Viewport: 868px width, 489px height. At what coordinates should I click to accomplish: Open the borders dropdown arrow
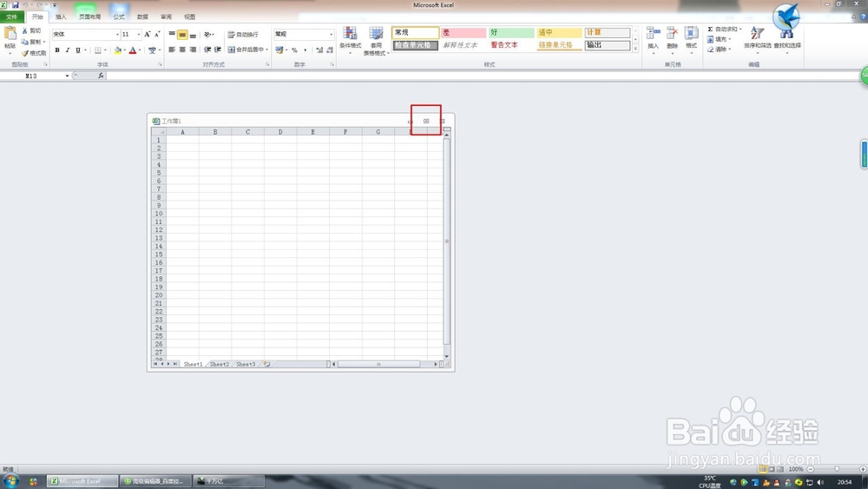(x=105, y=50)
